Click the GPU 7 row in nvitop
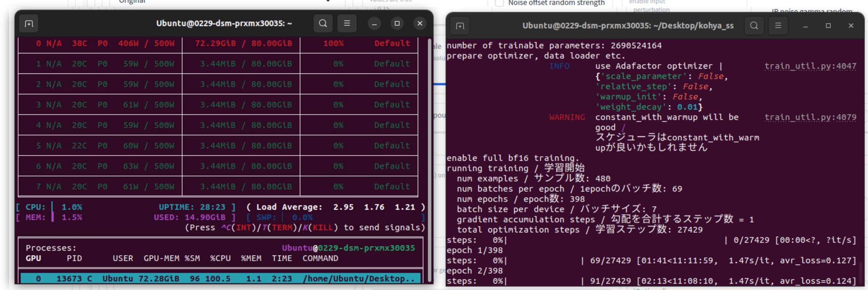 pyautogui.click(x=218, y=187)
